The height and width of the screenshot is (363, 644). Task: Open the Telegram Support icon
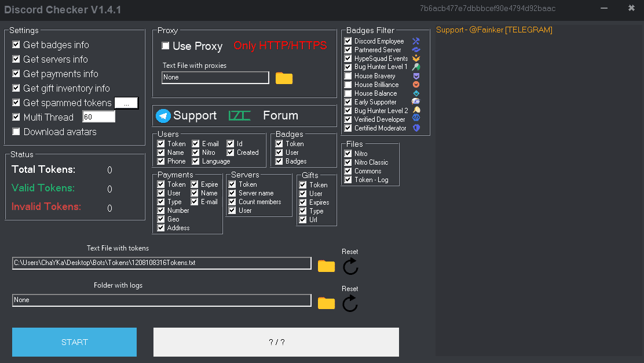163,116
